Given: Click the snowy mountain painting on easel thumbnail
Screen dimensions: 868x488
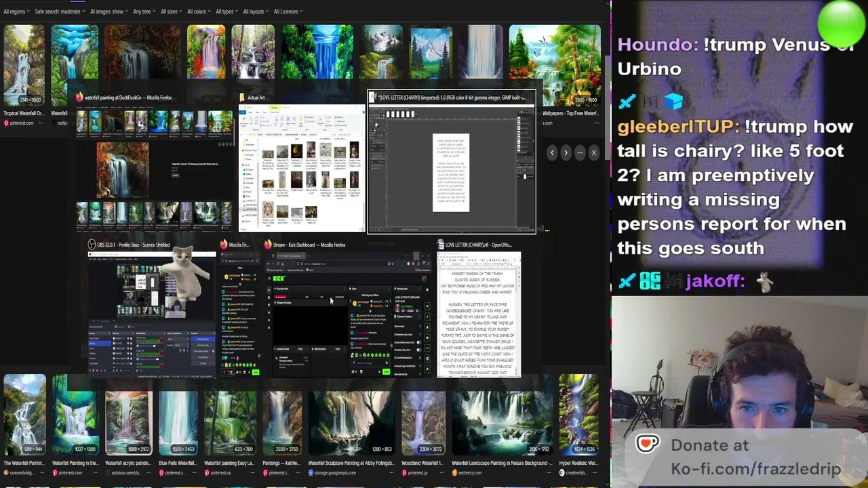Looking at the screenshot, I should click(431, 66).
